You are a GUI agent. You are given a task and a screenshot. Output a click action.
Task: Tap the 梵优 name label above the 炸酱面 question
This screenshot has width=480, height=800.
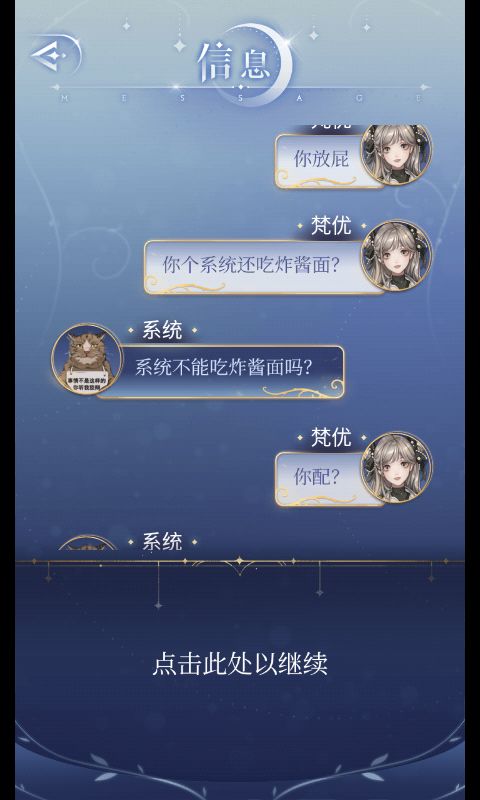pyautogui.click(x=331, y=225)
